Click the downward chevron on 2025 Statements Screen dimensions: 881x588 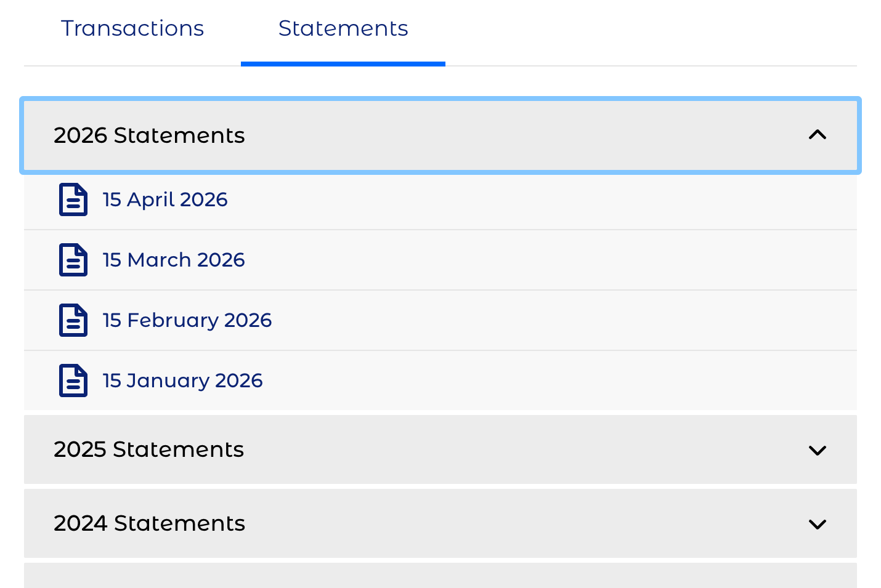point(818,450)
